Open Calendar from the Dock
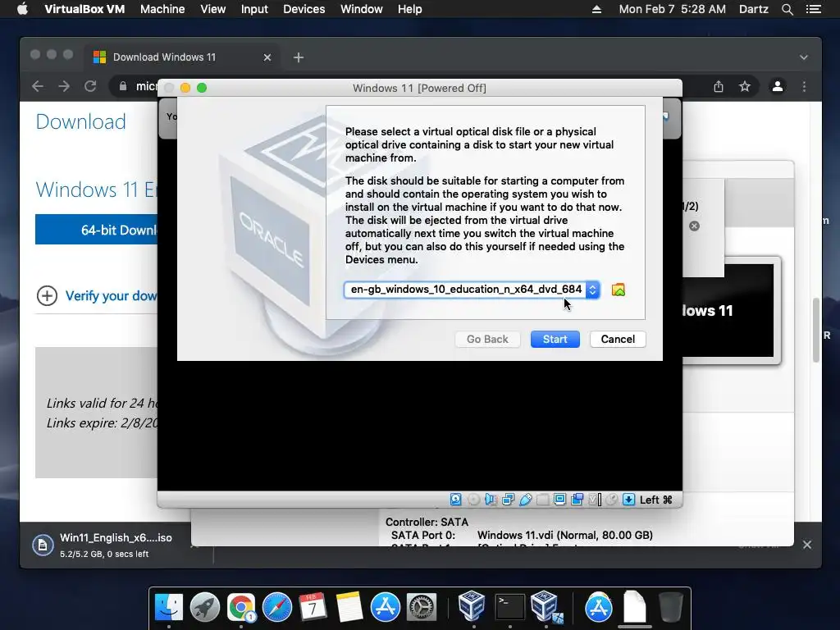The width and height of the screenshot is (840, 630). click(x=313, y=607)
